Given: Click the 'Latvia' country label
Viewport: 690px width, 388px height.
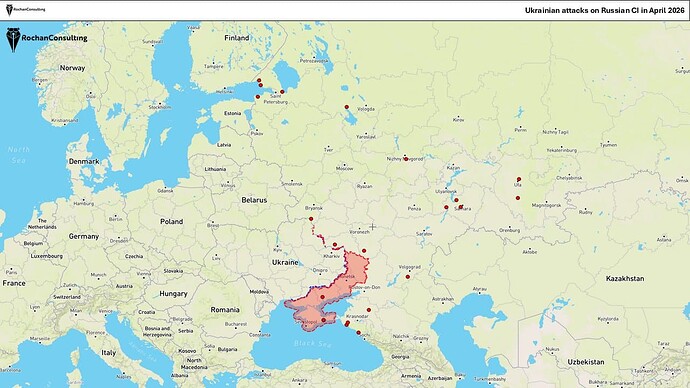Looking at the screenshot, I should [224, 145].
